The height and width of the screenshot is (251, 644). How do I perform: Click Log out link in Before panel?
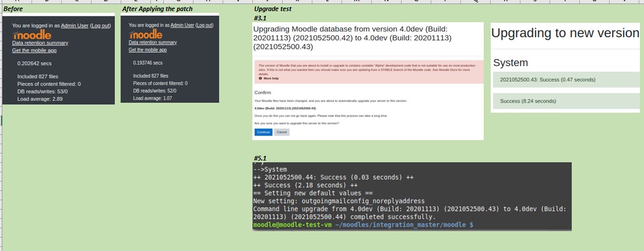pyautogui.click(x=101, y=26)
